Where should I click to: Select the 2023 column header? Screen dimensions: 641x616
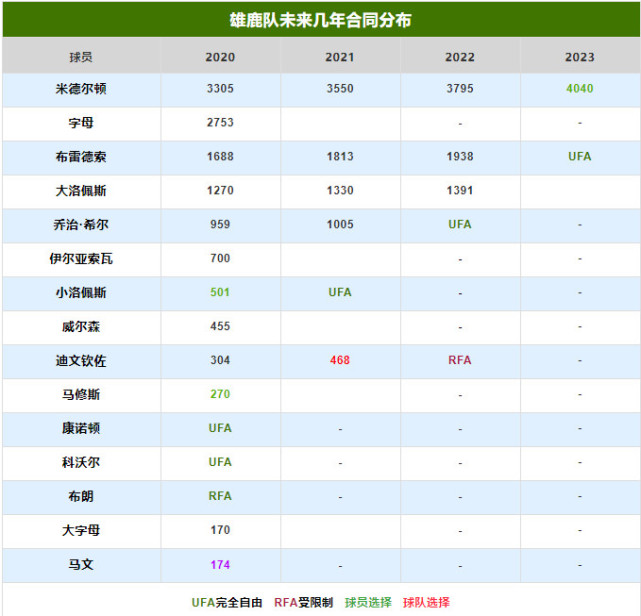[580, 57]
